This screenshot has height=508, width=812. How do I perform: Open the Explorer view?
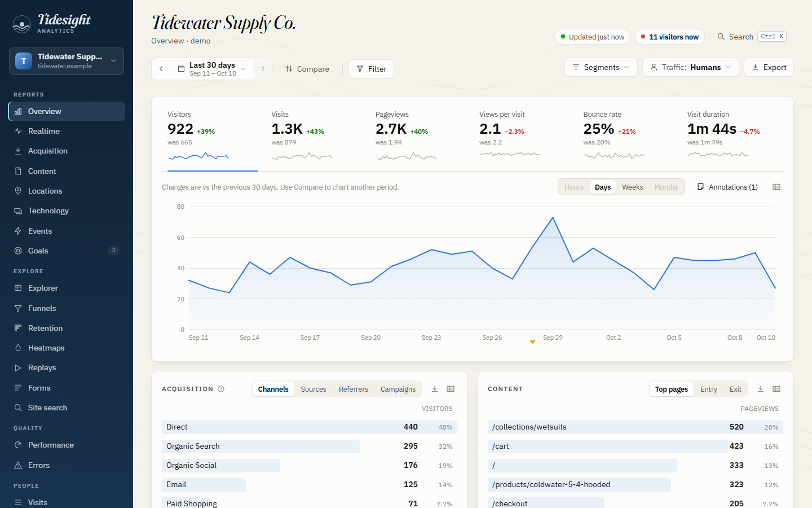(67, 288)
